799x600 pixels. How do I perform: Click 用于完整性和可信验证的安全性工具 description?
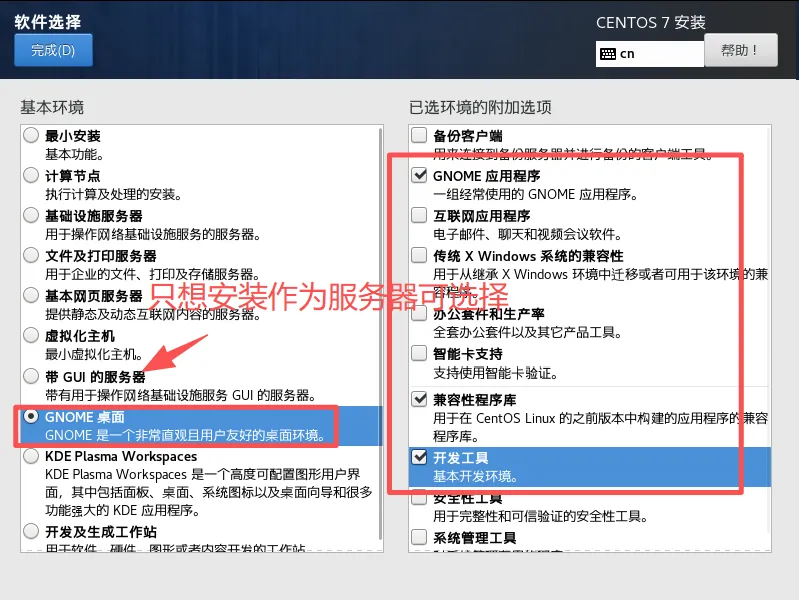point(541,516)
